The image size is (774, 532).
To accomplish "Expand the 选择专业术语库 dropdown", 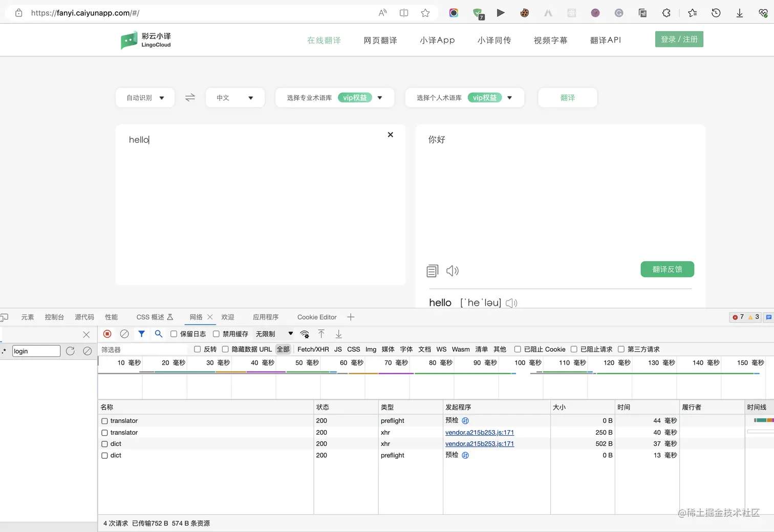I will point(335,98).
